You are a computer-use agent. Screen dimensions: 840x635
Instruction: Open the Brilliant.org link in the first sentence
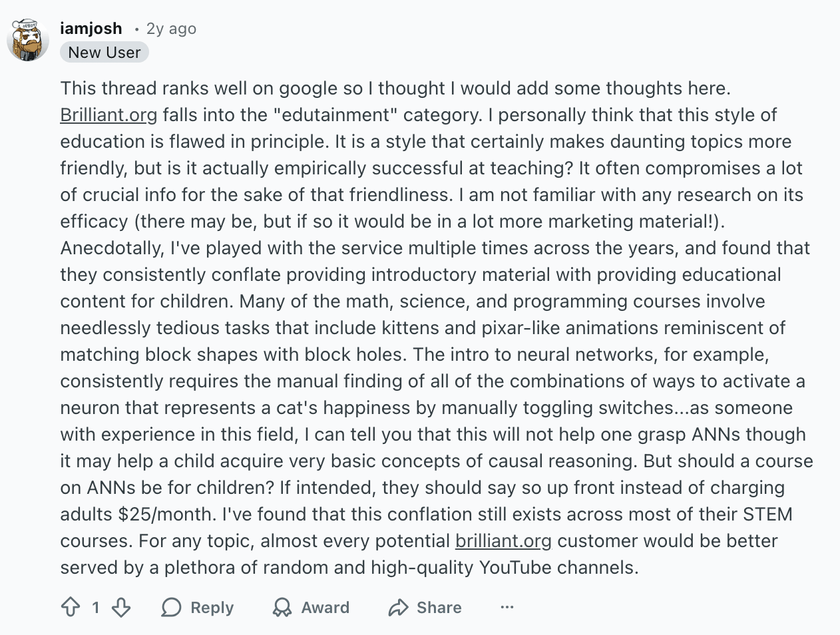[108, 114]
